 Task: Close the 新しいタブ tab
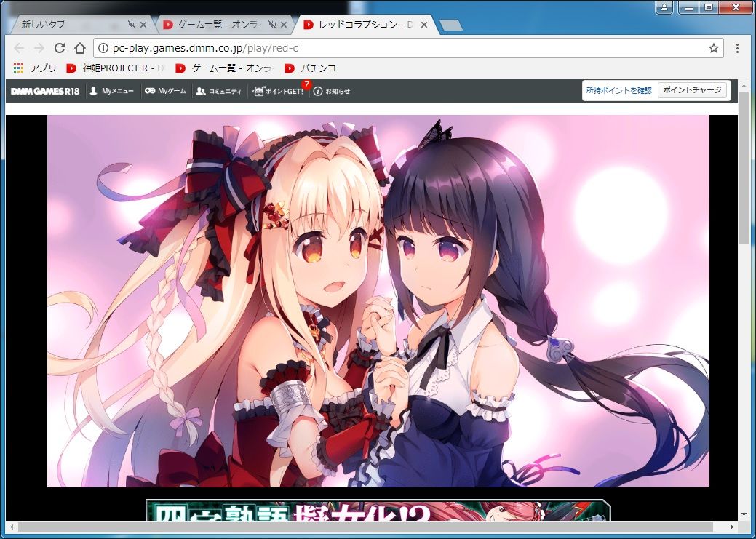(143, 25)
